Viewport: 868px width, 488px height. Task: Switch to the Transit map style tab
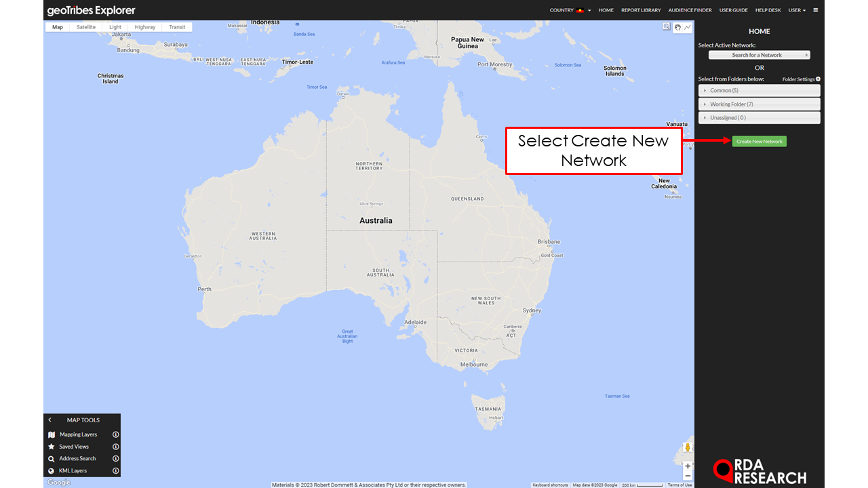pyautogui.click(x=177, y=27)
